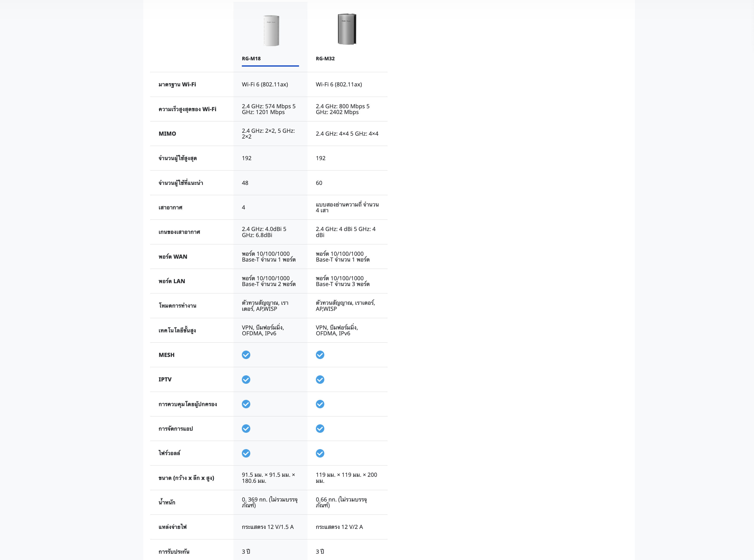Click the RG-M32 Wi-Fi 6 standard cell
Viewport: 754px width, 560px height.
[x=339, y=84]
